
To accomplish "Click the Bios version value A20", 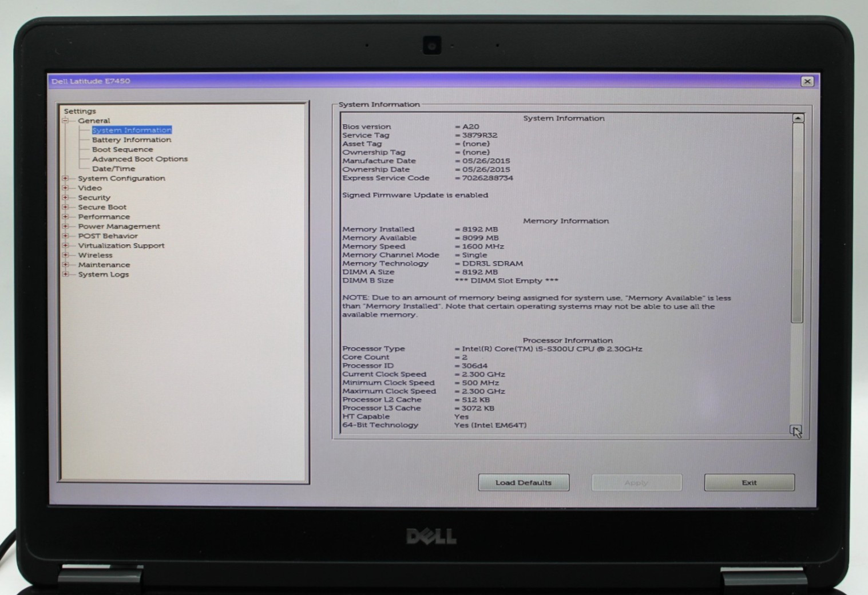I will click(x=470, y=127).
